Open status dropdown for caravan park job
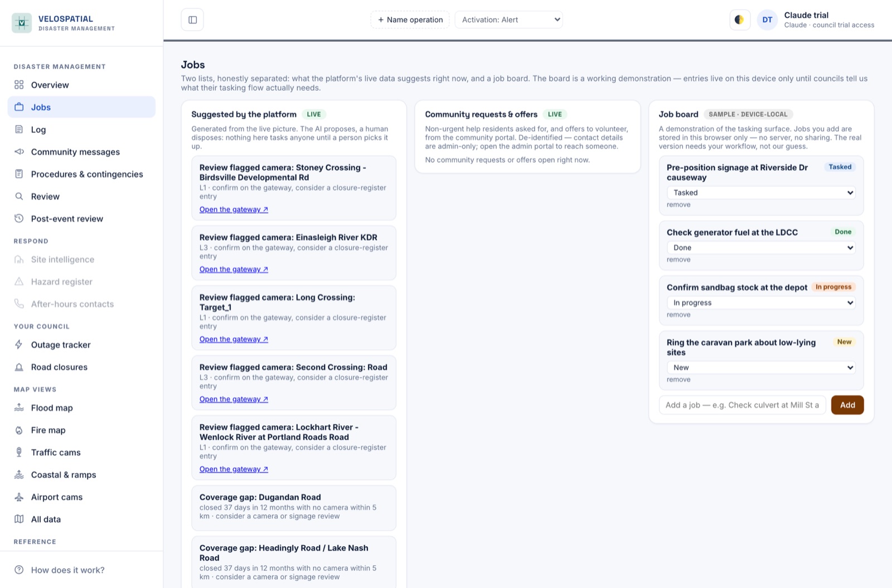This screenshot has height=588, width=892. (x=761, y=367)
